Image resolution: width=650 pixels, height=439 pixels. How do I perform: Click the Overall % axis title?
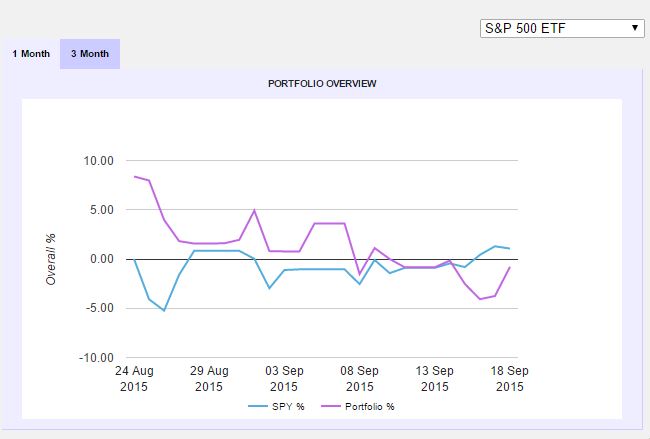(x=51, y=259)
